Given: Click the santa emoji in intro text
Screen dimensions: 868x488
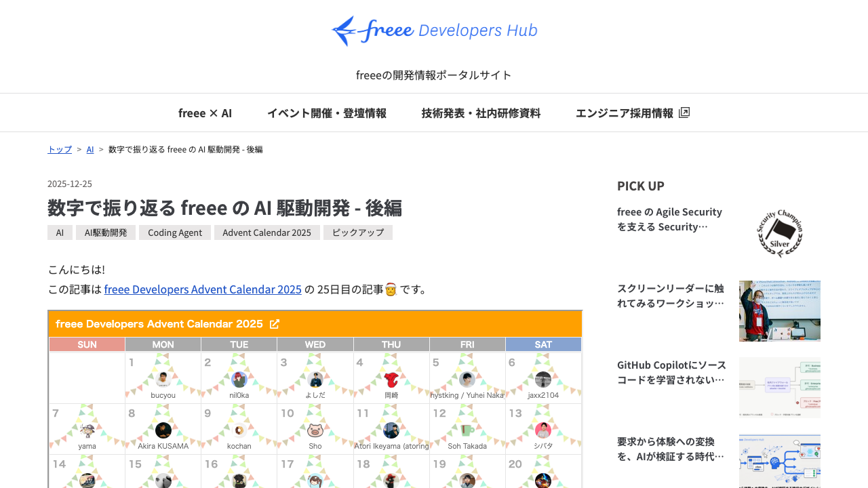Looking at the screenshot, I should tap(391, 290).
